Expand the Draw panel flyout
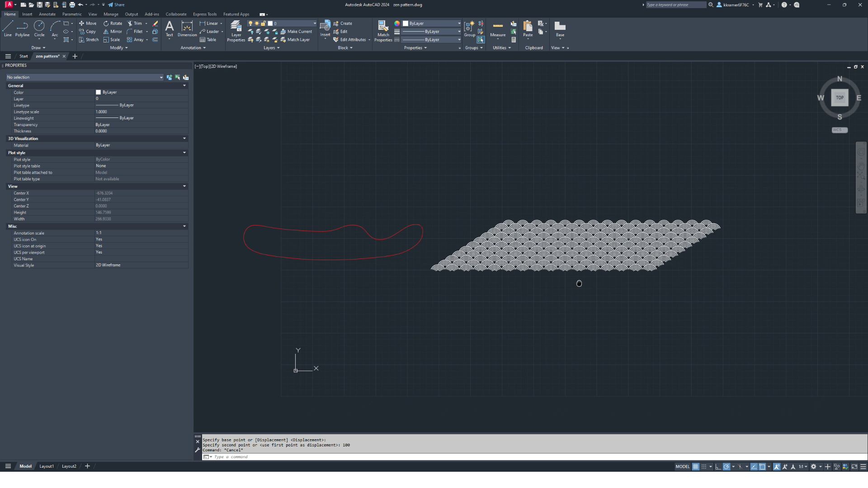 tap(38, 48)
